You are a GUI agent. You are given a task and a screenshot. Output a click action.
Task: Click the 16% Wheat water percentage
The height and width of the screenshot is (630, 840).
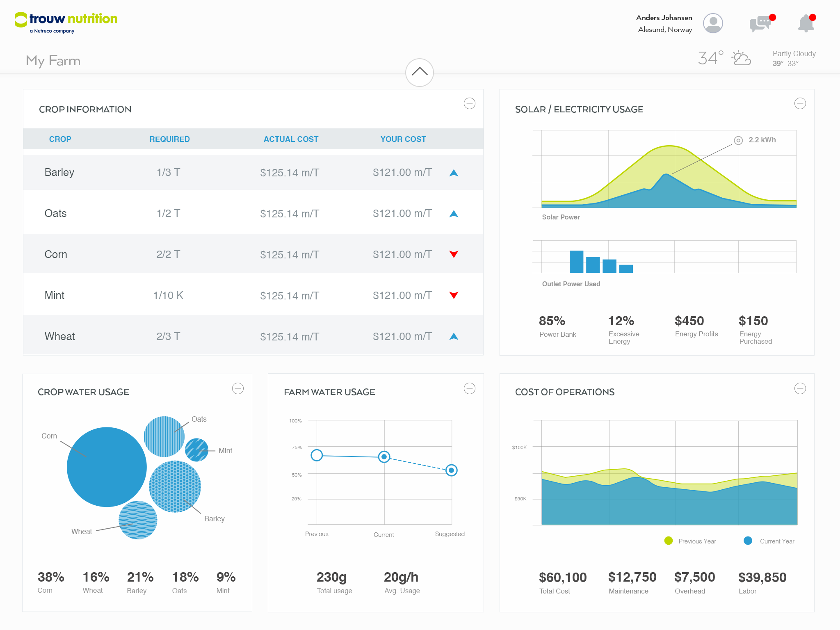coord(96,577)
